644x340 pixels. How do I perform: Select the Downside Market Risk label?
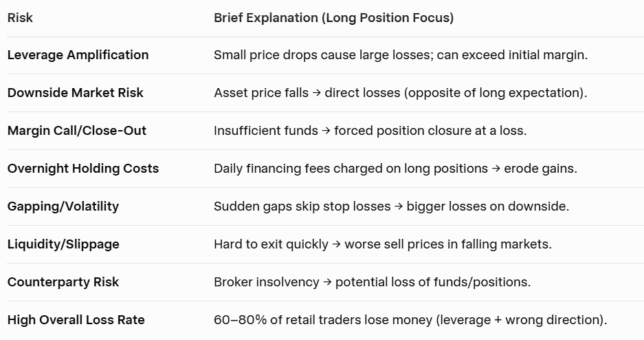click(75, 93)
